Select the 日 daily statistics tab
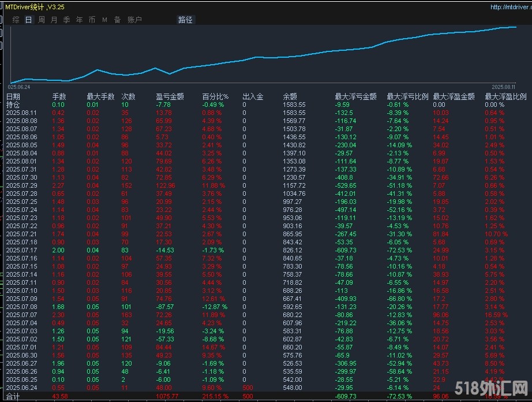 tap(28, 20)
